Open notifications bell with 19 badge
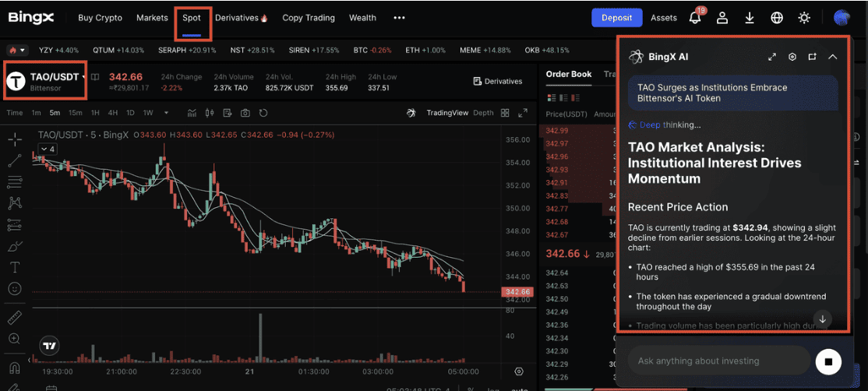The image size is (868, 391). pyautogui.click(x=695, y=17)
